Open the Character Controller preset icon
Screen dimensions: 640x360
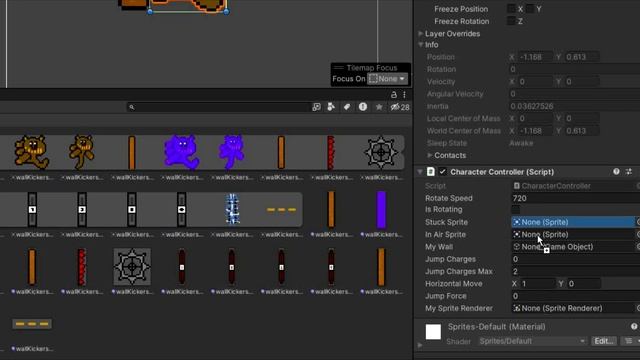(x=629, y=172)
